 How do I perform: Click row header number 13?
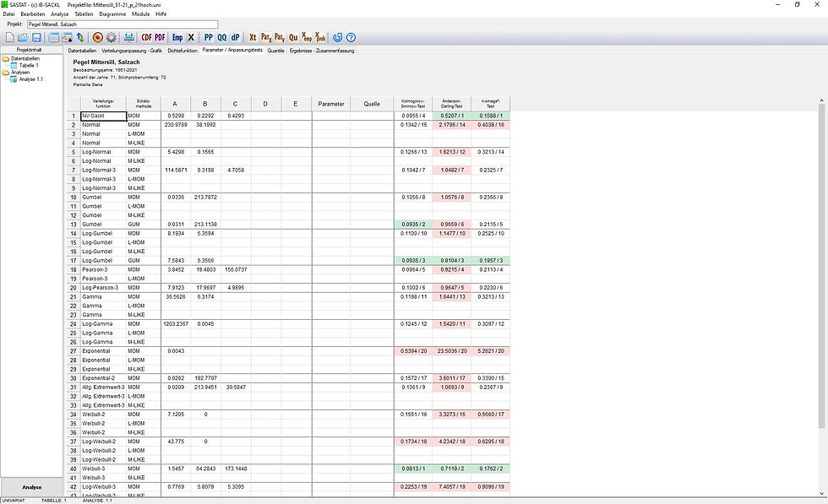pos(74,225)
